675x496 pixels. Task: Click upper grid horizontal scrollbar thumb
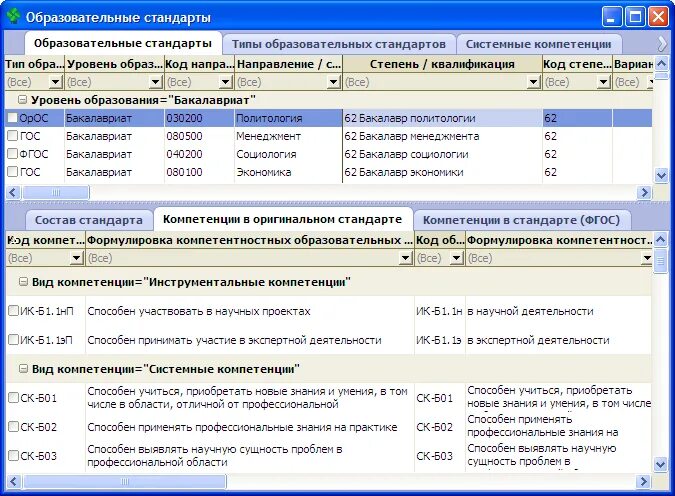tap(56, 192)
